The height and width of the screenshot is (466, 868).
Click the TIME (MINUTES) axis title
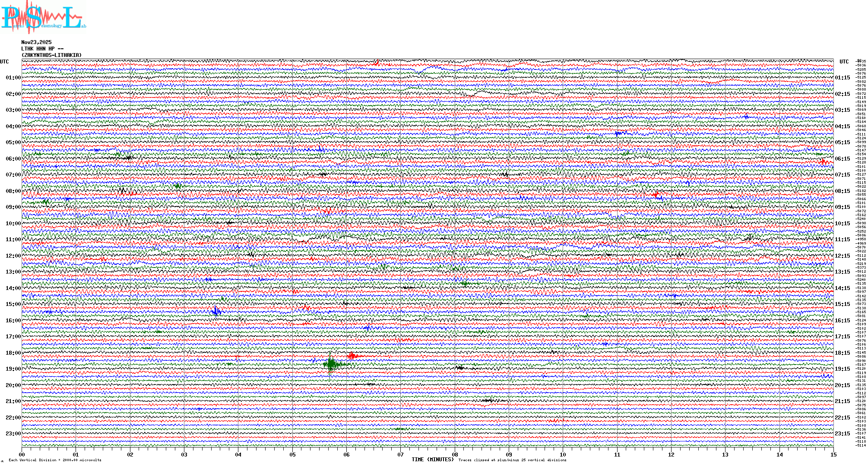click(x=432, y=460)
